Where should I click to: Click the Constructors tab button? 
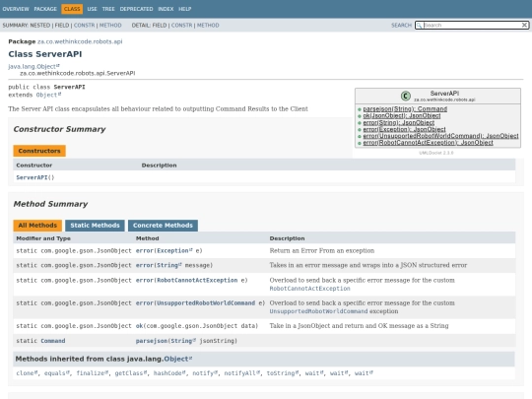[39, 151]
